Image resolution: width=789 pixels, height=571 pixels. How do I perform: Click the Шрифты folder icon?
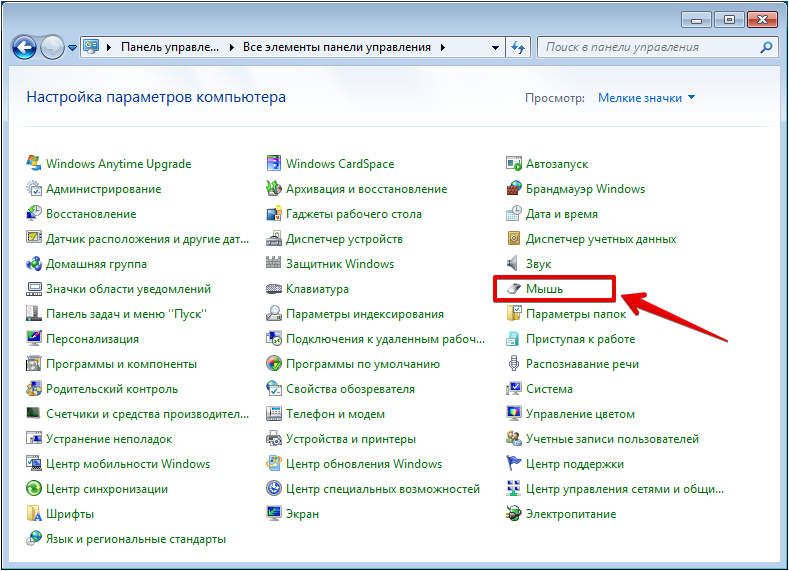[34, 513]
